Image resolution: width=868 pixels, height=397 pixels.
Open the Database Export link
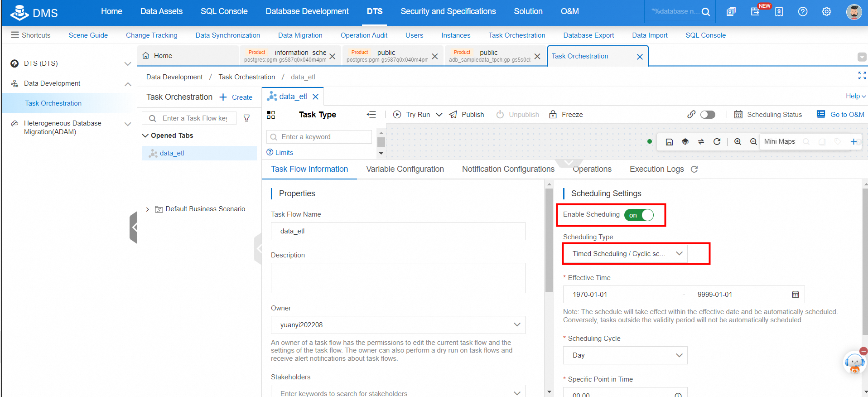(588, 35)
